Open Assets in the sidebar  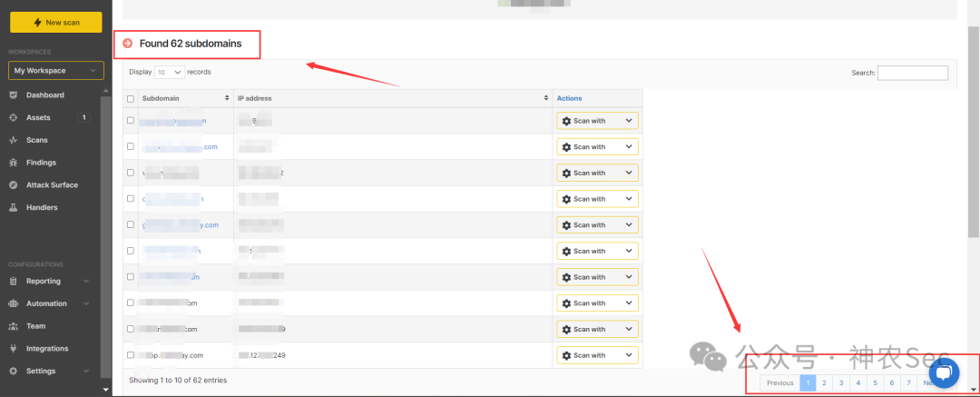38,118
